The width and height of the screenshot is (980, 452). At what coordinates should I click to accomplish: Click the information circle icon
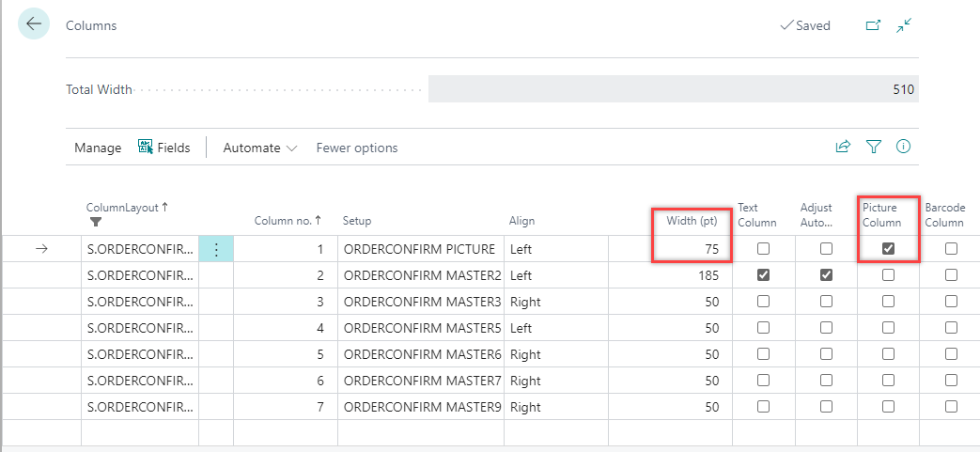[x=904, y=147]
